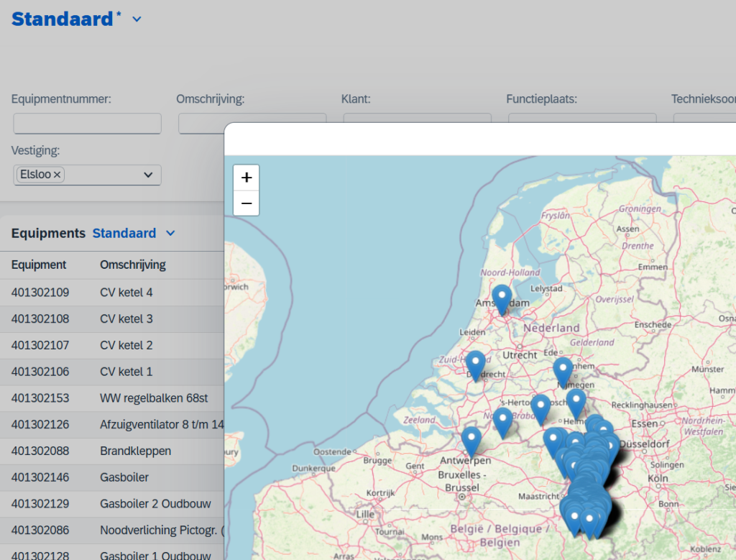The image size is (736, 560).
Task: Open the Equipments table Standaard view chevron
Action: 170,233
